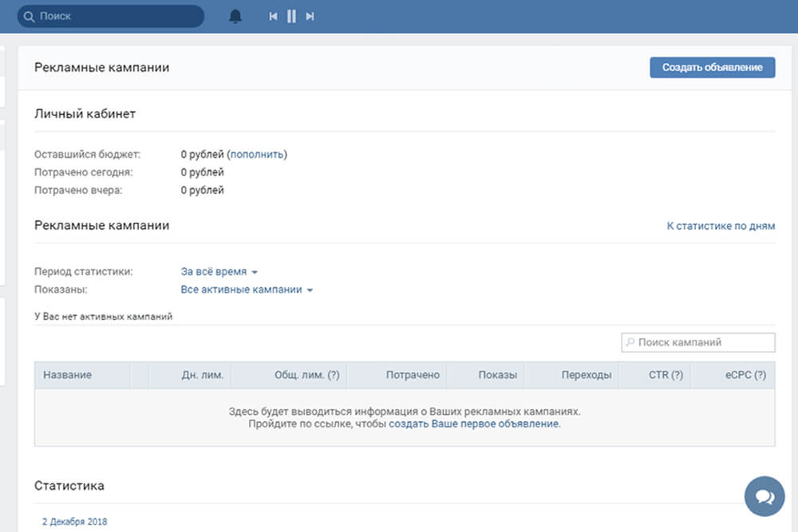Pause the audio playback

pos(291,16)
